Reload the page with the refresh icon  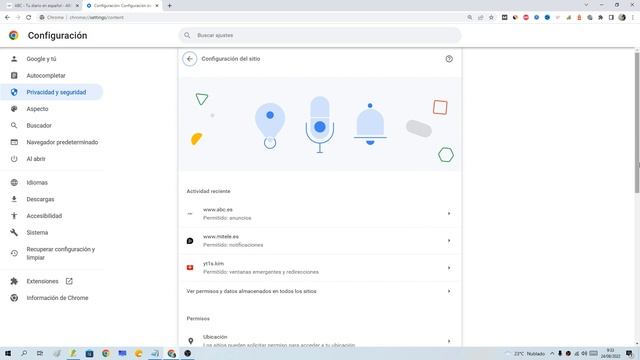(x=29, y=18)
